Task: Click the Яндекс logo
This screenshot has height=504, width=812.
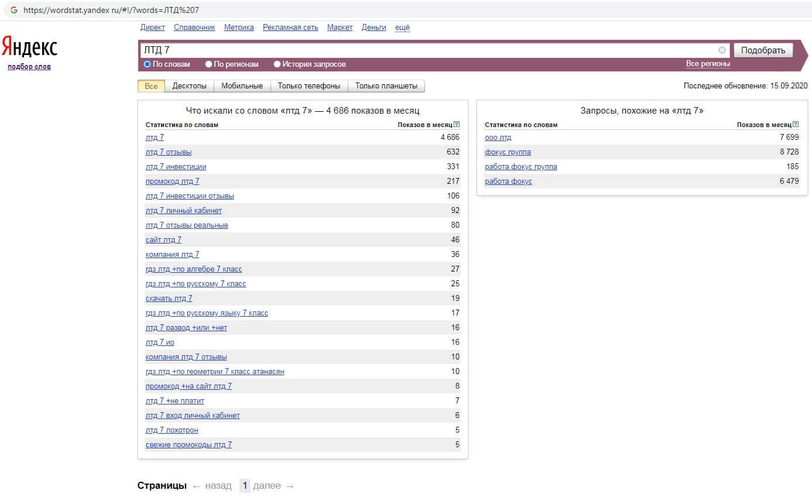Action: coord(29,47)
